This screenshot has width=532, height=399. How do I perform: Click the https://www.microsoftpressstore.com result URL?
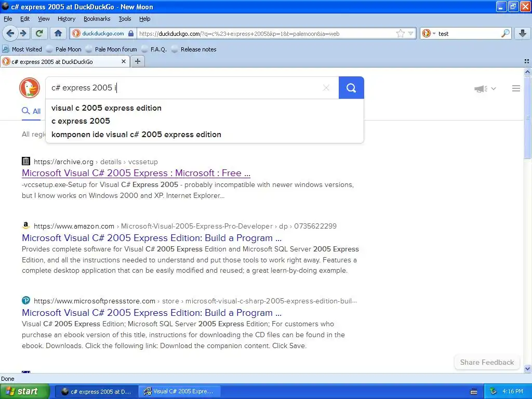coord(95,301)
